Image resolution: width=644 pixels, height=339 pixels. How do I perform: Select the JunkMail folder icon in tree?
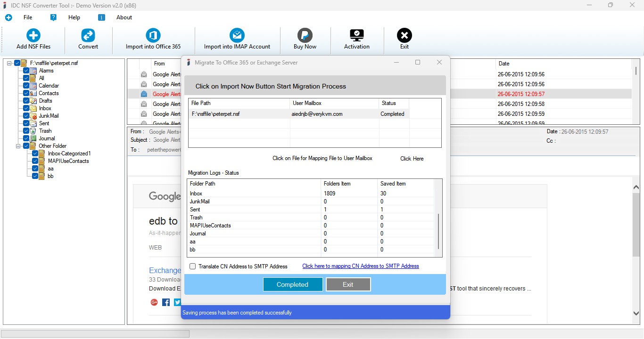click(33, 116)
